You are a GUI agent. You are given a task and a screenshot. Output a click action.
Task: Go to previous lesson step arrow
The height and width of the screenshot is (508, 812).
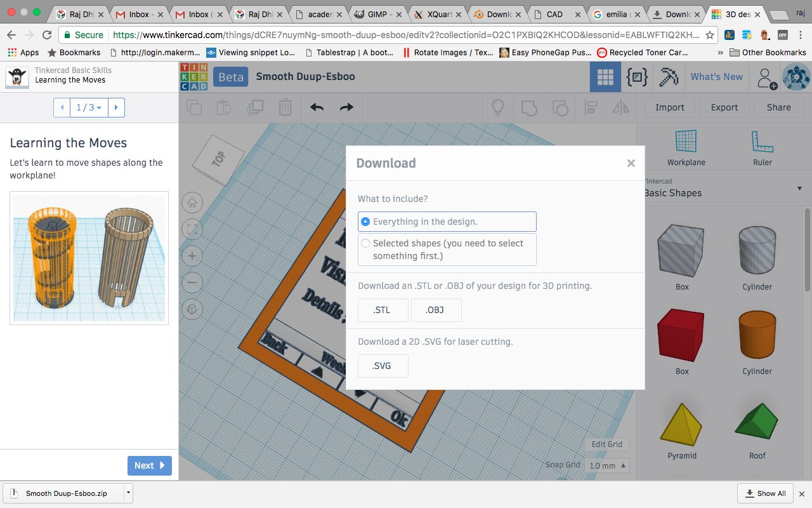(62, 107)
